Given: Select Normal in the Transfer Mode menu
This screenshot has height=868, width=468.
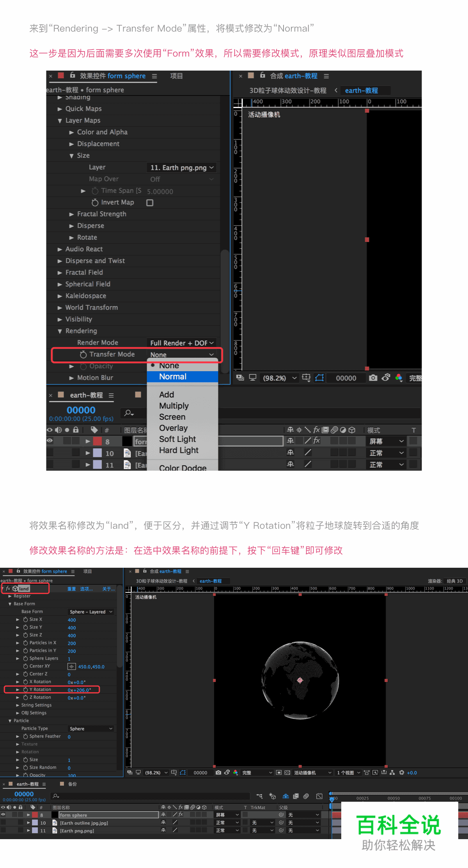Looking at the screenshot, I should pyautogui.click(x=182, y=377).
